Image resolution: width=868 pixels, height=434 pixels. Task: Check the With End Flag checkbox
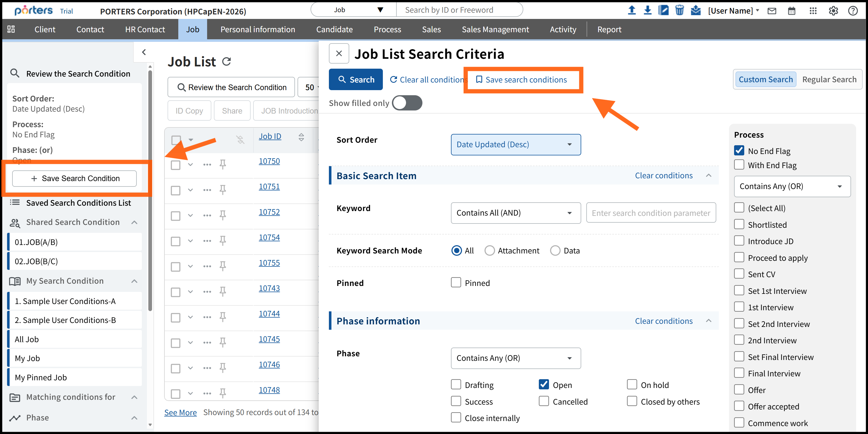pyautogui.click(x=739, y=165)
